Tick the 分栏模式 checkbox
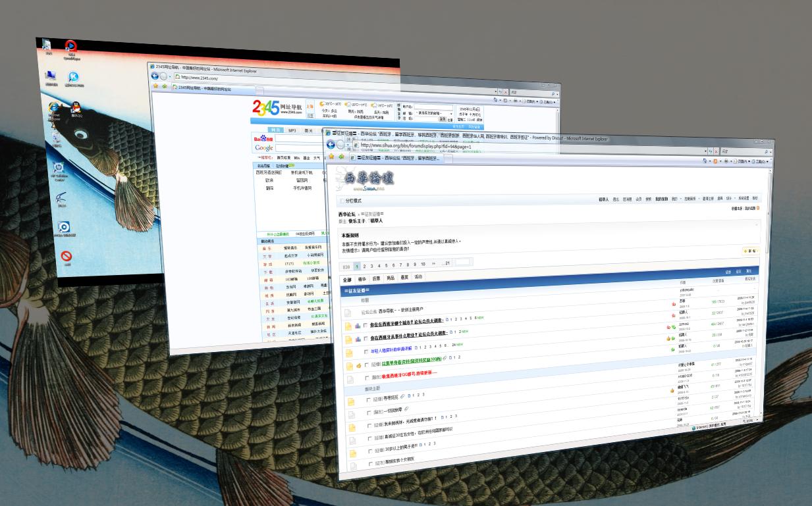This screenshot has height=506, width=812. click(x=341, y=201)
